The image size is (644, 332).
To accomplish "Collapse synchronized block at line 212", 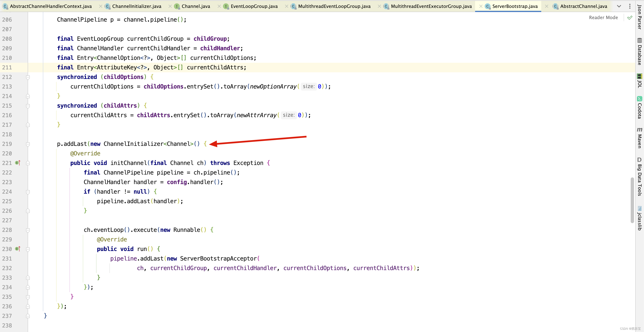I will 28,77.
